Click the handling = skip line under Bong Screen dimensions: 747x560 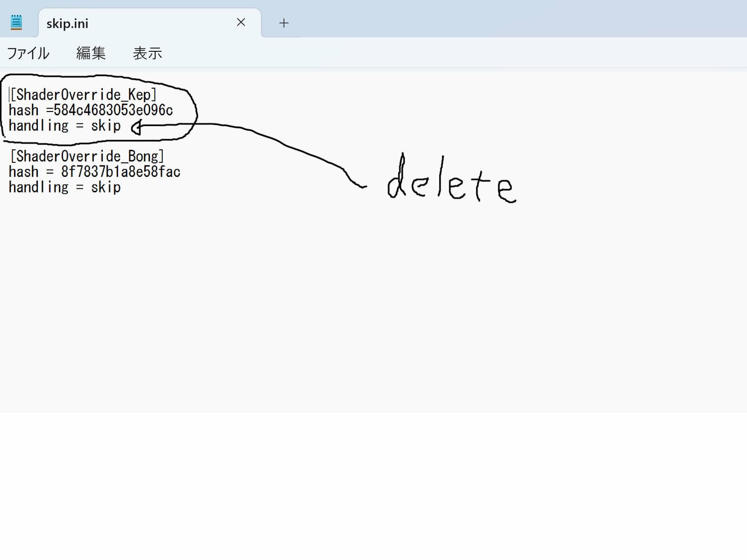click(x=65, y=187)
